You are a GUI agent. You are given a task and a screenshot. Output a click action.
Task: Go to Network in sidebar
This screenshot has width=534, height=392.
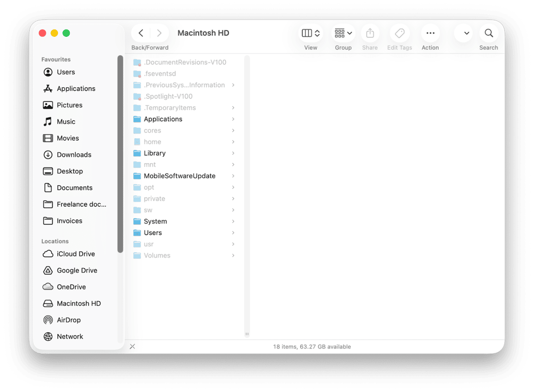point(70,337)
